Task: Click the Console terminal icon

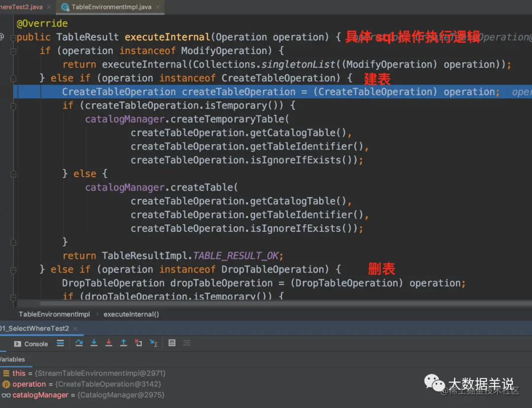Action: tap(17, 344)
